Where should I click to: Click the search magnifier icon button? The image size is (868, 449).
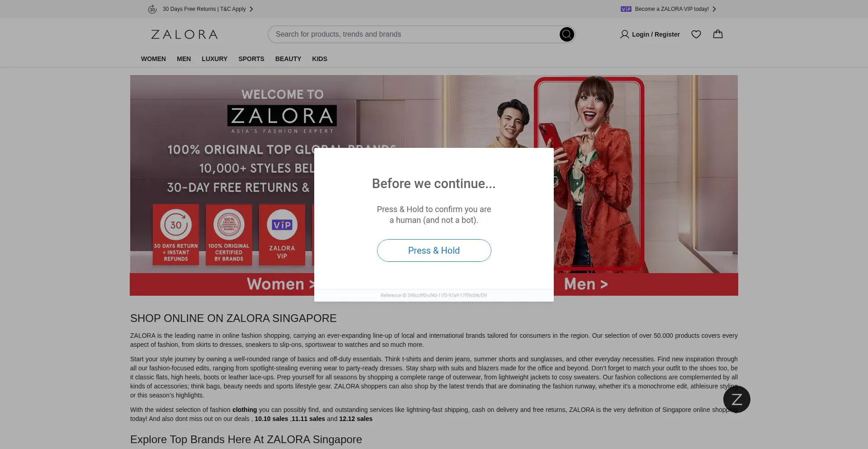(566, 34)
